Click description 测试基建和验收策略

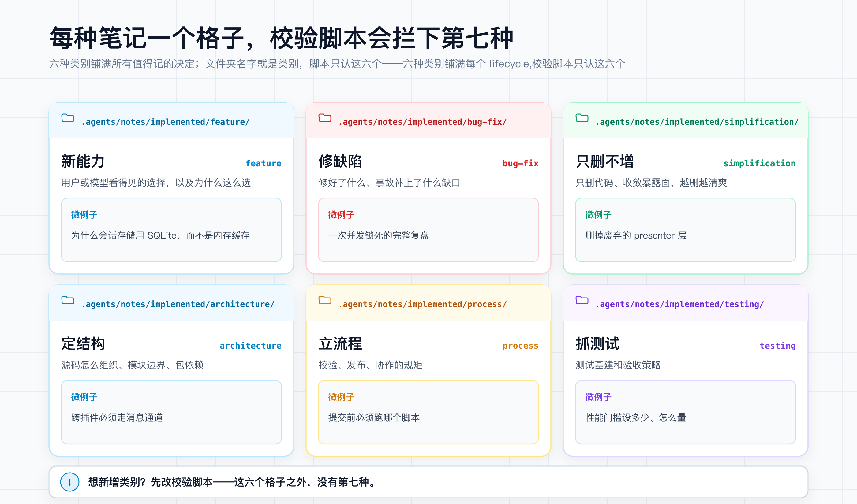[618, 365]
